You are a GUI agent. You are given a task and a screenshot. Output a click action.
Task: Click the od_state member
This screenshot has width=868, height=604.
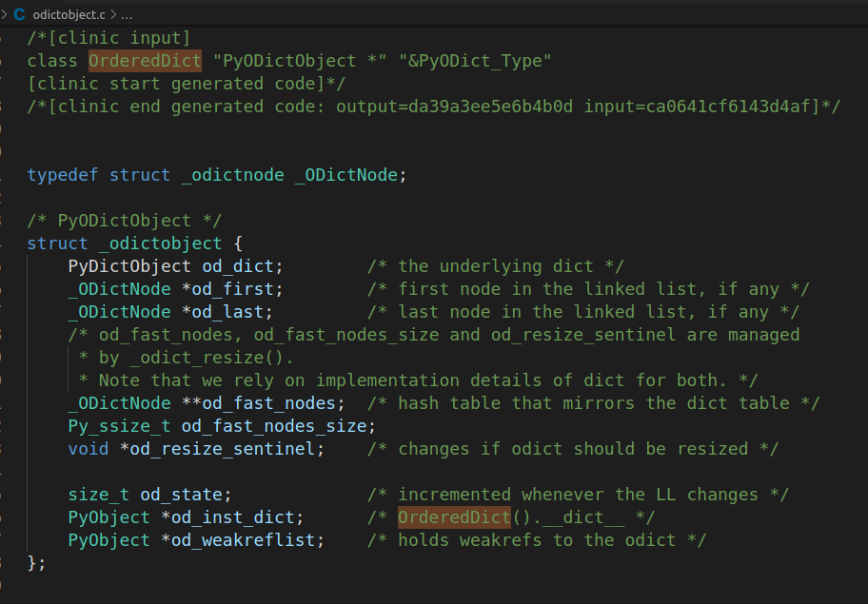click(x=181, y=495)
